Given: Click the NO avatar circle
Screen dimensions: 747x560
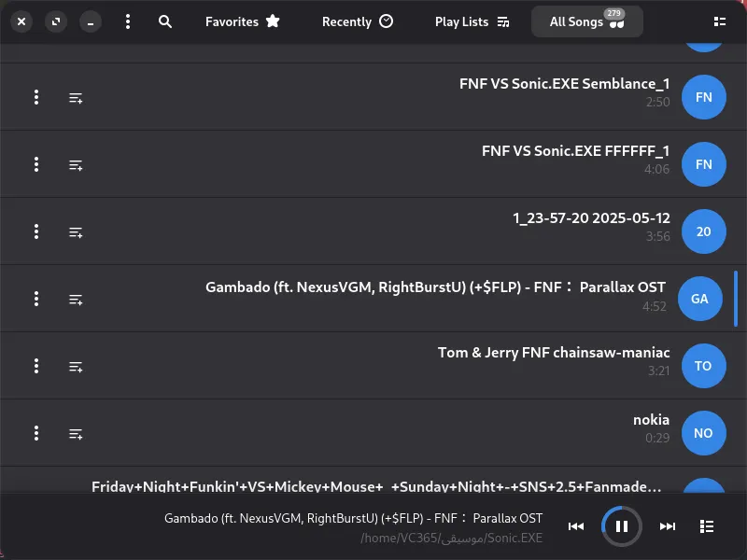Looking at the screenshot, I should pyautogui.click(x=704, y=433).
